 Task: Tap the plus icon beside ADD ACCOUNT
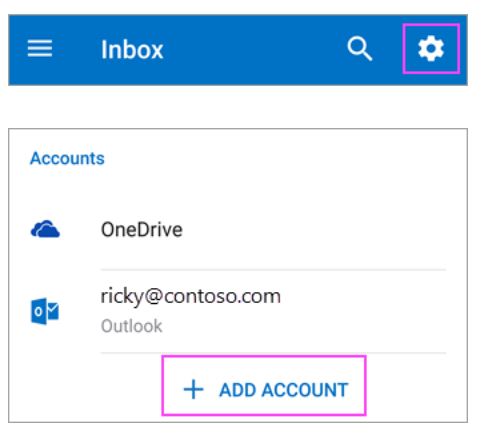(x=193, y=389)
